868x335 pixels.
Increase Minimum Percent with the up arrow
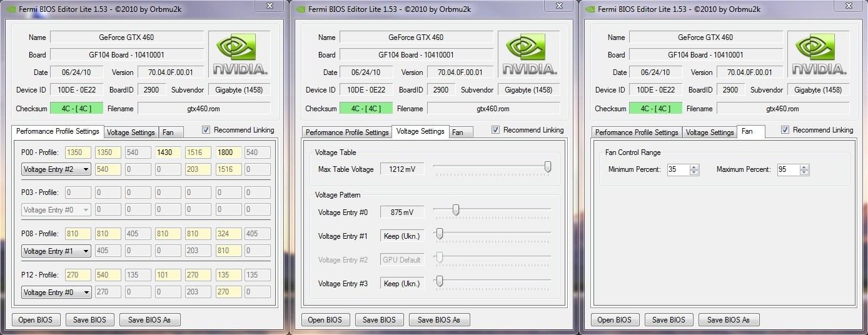click(694, 167)
